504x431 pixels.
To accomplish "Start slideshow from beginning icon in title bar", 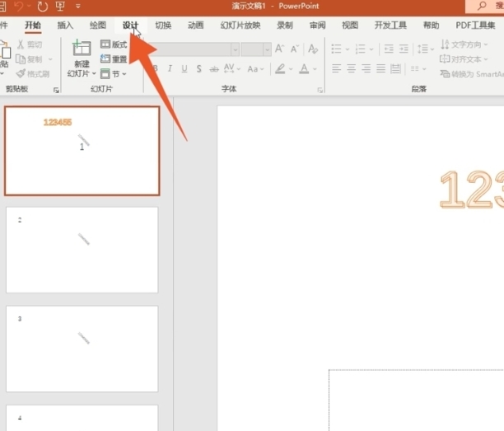I will click(x=60, y=6).
